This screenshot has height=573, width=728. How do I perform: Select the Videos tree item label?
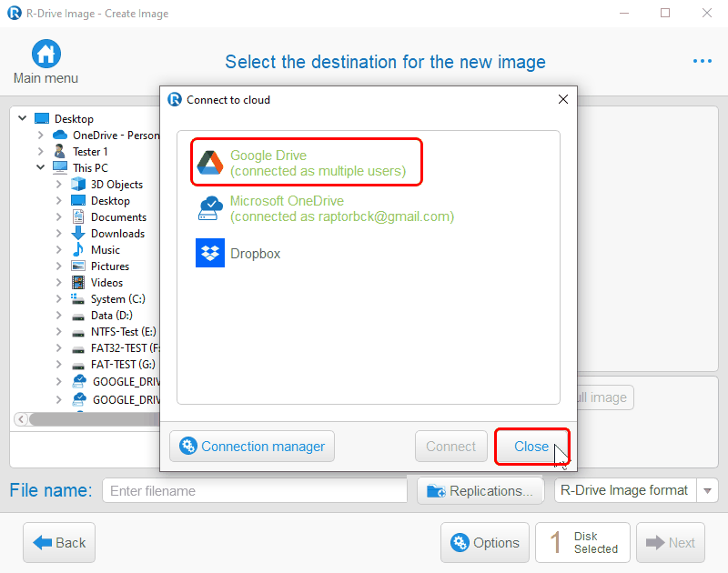click(x=106, y=282)
